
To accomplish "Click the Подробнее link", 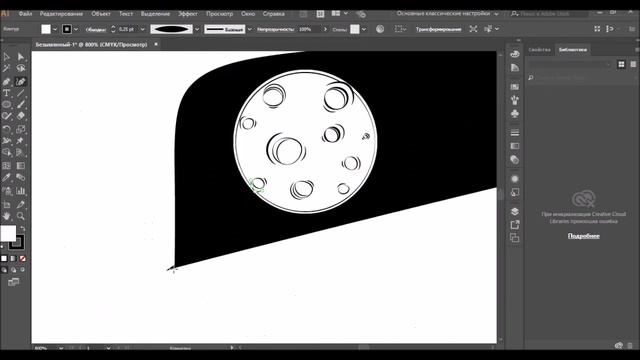I will coord(584,236).
